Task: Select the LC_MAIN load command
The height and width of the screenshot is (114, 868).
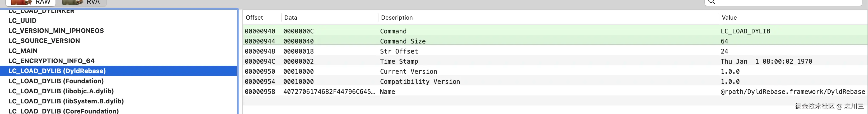Action: click(x=23, y=51)
